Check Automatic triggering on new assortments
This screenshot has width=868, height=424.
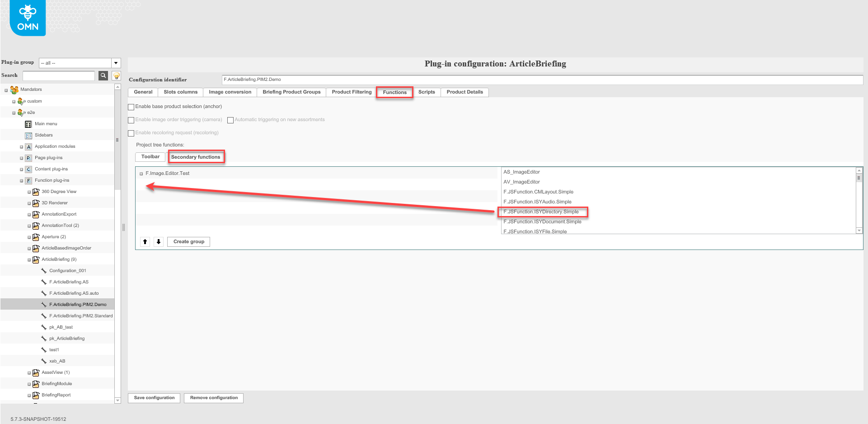[230, 120]
